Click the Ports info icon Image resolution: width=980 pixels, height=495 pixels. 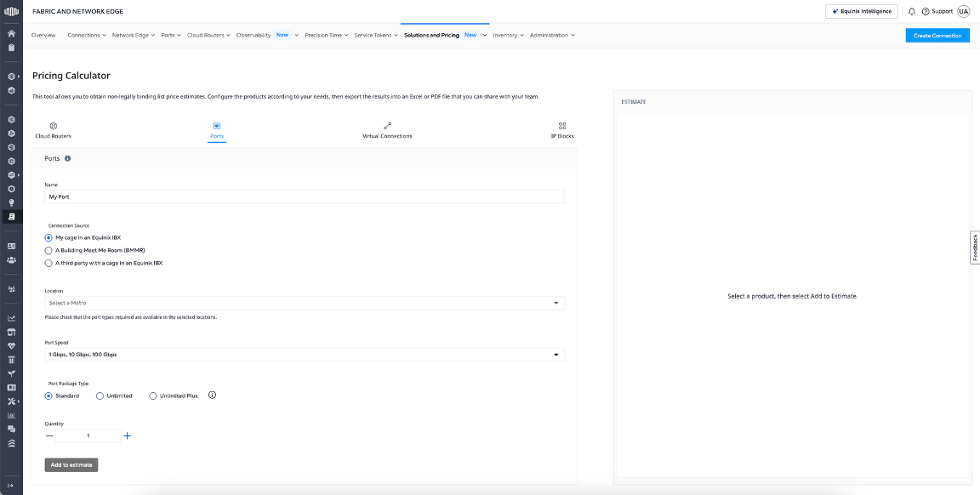pos(68,158)
